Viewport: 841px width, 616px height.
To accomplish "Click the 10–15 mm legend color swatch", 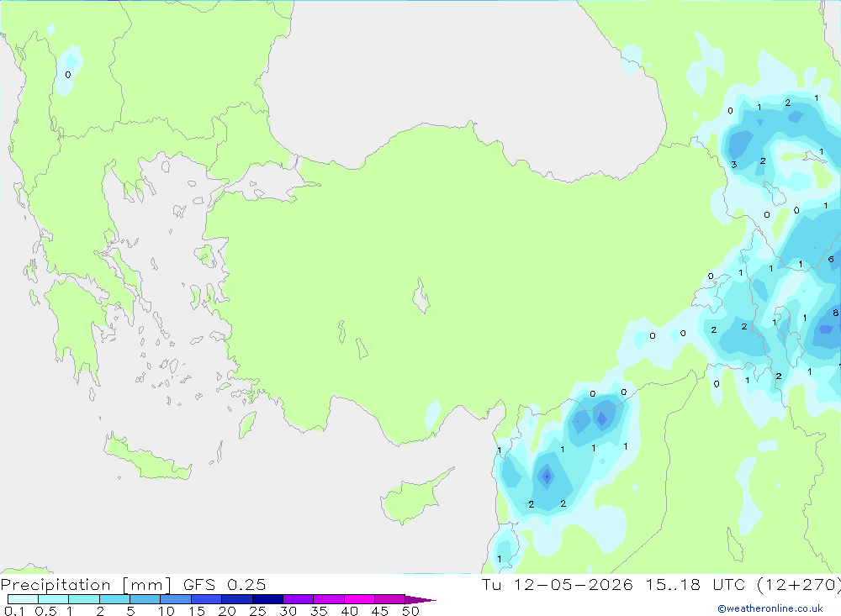I will pyautogui.click(x=176, y=599).
